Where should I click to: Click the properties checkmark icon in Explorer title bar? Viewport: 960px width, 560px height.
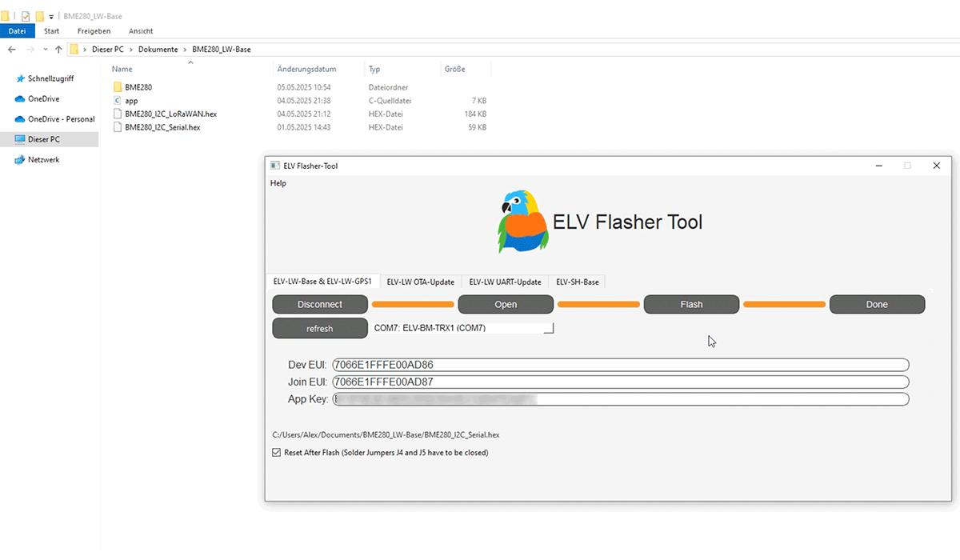point(25,16)
